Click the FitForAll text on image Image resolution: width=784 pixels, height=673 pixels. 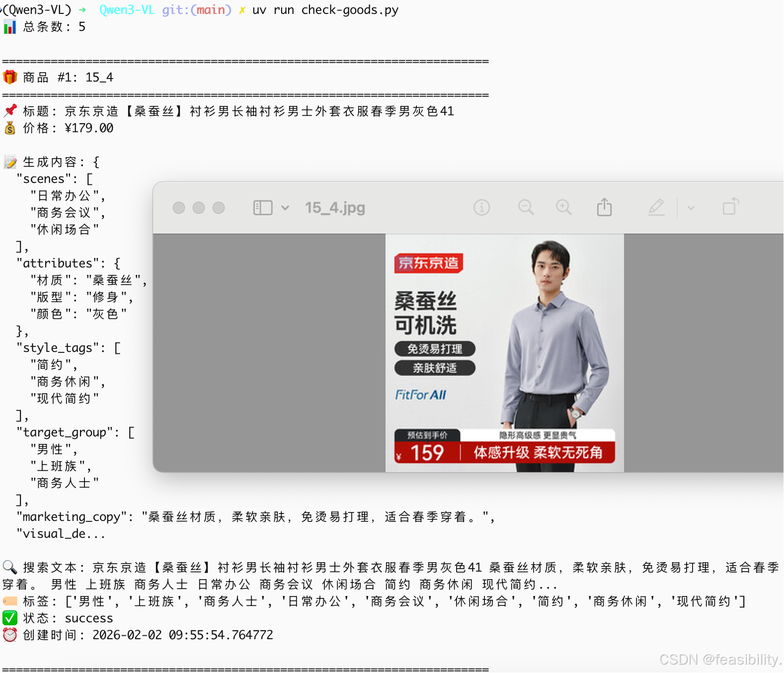(x=421, y=395)
